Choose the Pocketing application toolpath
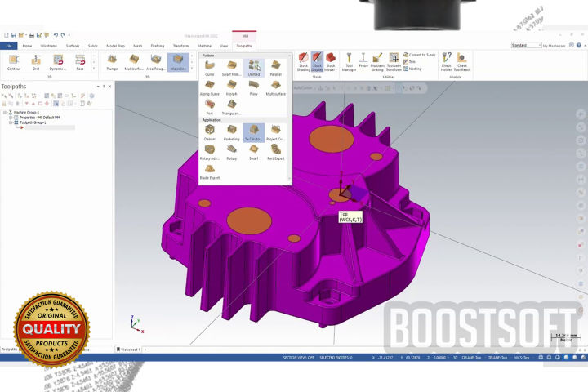The image size is (588, 392). (232, 133)
